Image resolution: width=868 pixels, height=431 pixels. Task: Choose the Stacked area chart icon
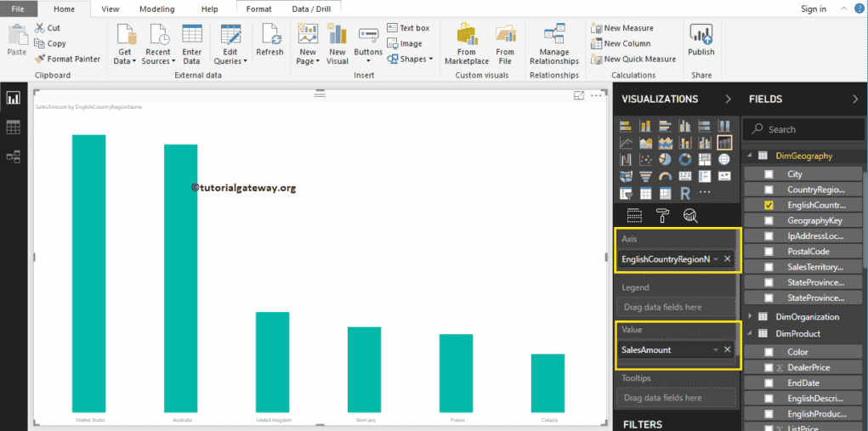tap(665, 144)
